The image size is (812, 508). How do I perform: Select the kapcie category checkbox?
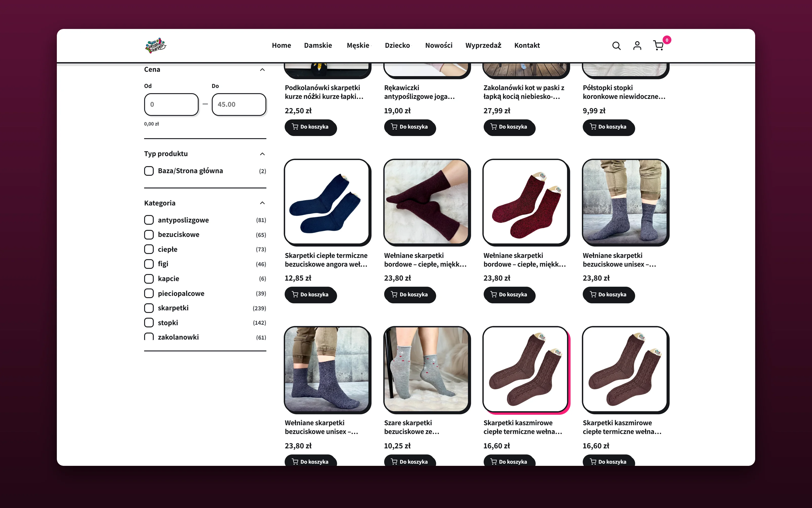click(149, 279)
